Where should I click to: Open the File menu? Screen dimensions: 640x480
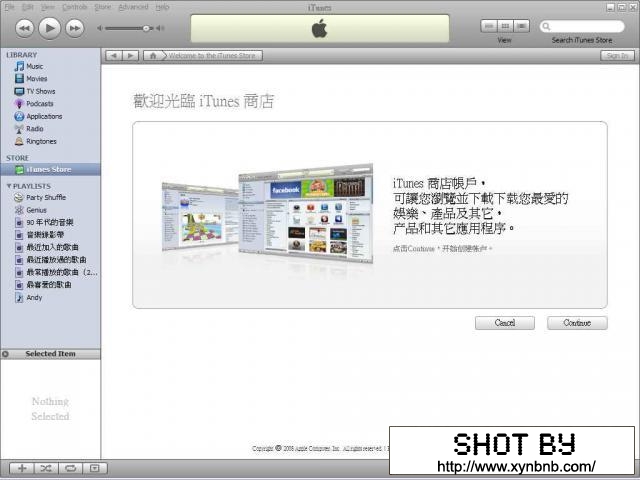[9, 7]
